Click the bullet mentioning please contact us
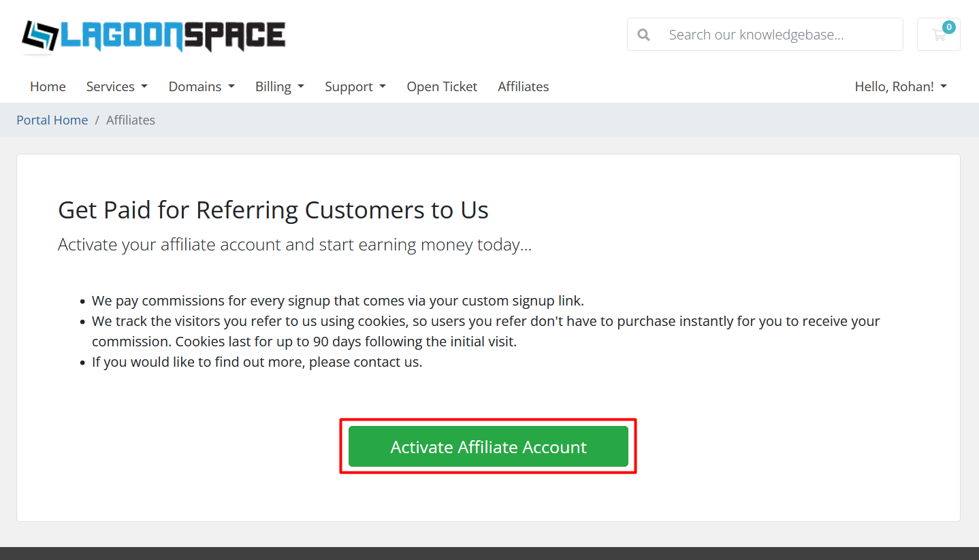 pos(257,362)
